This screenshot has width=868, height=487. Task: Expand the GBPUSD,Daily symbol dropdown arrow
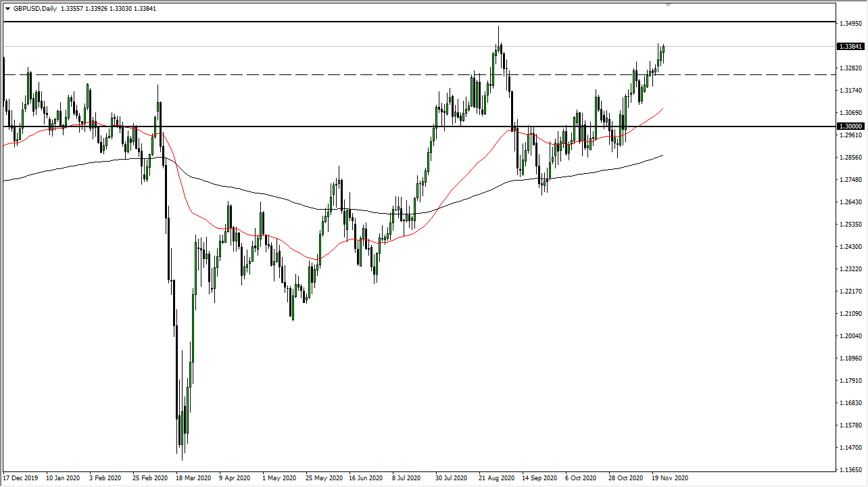pyautogui.click(x=9, y=9)
